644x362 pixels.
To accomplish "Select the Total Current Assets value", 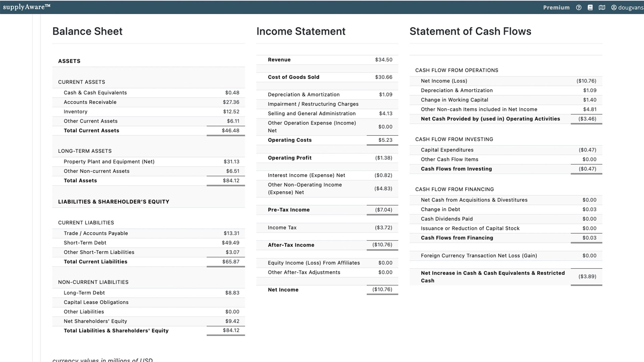I will 230,131.
